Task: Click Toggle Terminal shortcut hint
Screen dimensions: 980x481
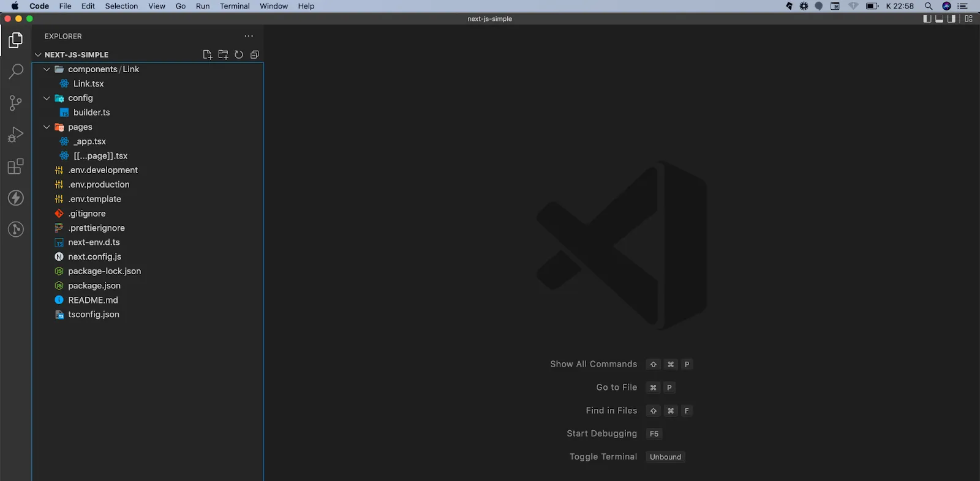Action: pos(627,457)
